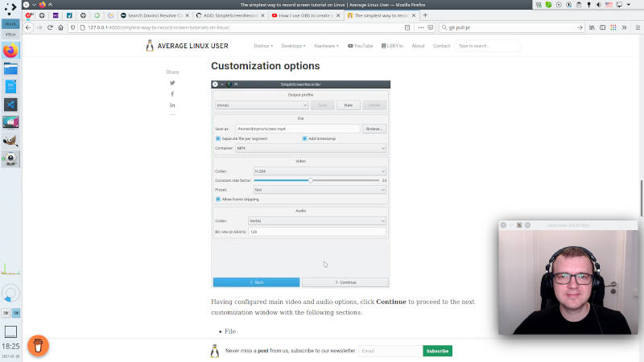Expand the Firefox toolbar overflow chevron
Image resolution: width=644 pixels, height=362 pixels.
click(625, 27)
